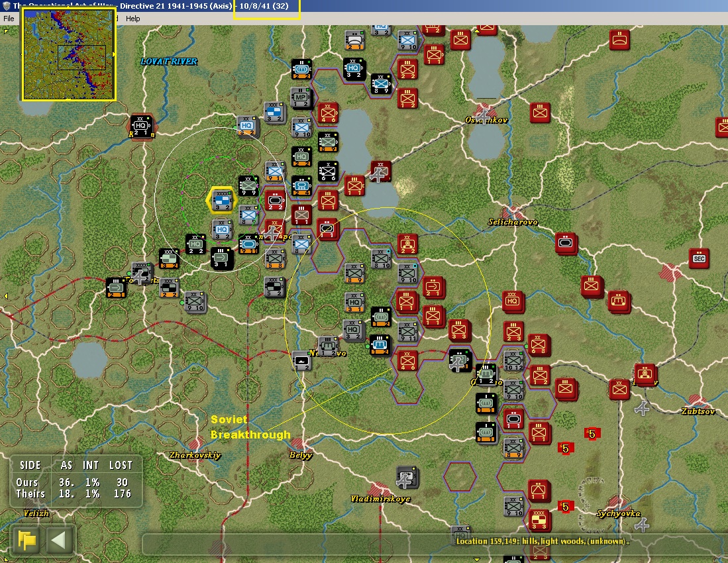The width and height of the screenshot is (728, 563).
Task: Open the File menu
Action: pyautogui.click(x=9, y=19)
